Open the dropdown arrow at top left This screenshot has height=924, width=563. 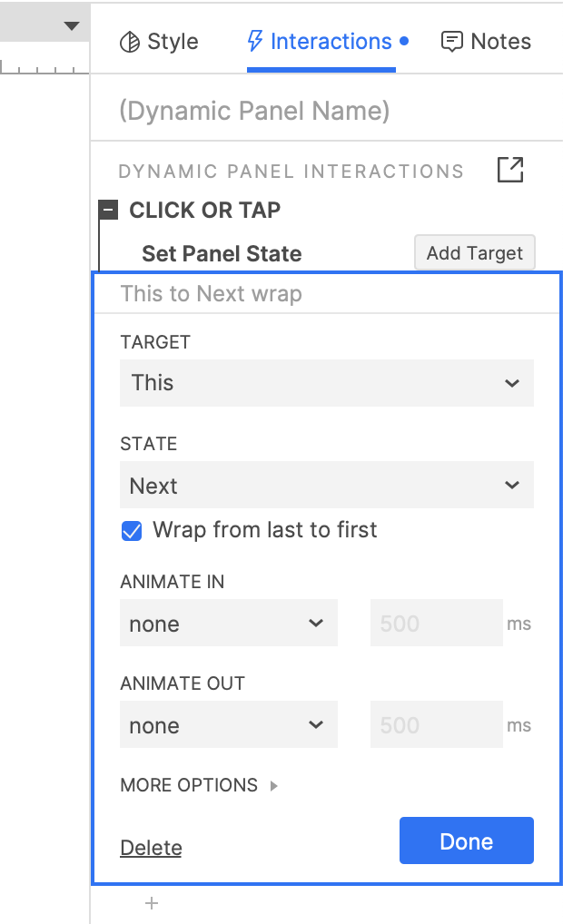pyautogui.click(x=72, y=26)
